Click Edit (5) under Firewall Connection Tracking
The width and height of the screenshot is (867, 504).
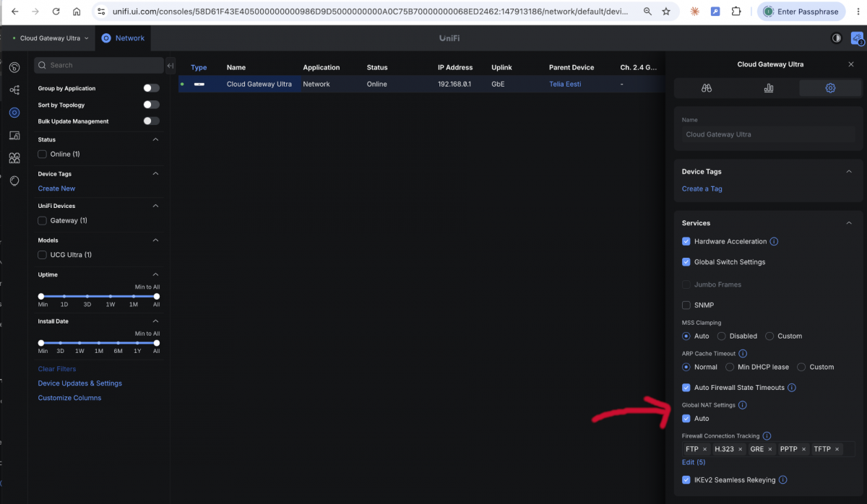(694, 462)
